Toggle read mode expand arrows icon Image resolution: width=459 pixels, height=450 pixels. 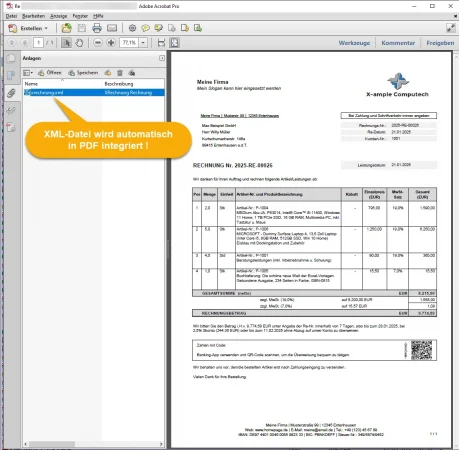[451, 28]
